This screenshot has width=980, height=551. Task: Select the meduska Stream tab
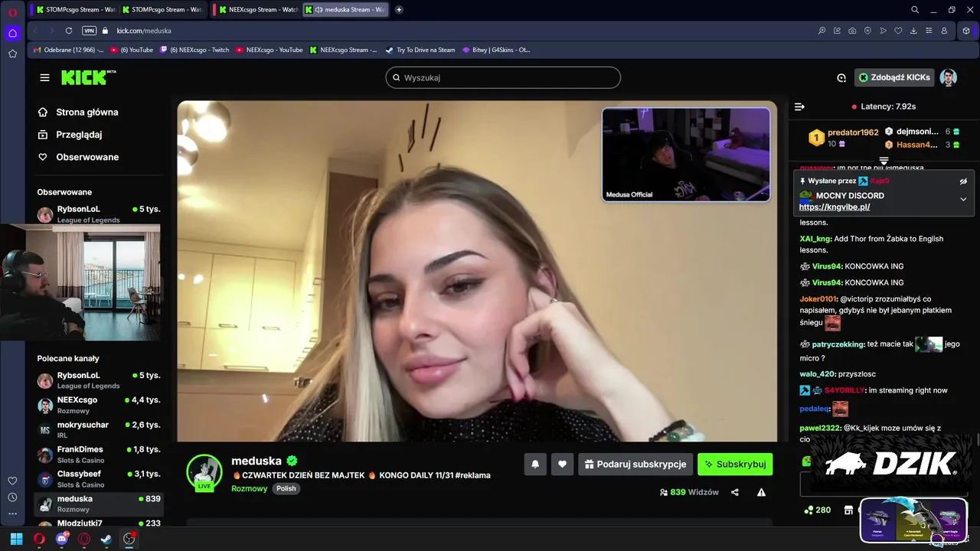click(347, 10)
